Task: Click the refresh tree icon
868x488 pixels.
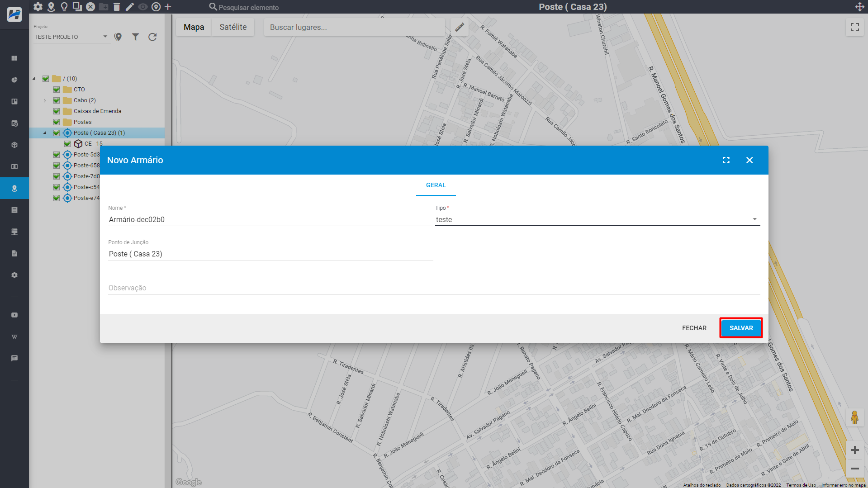Action: 152,37
